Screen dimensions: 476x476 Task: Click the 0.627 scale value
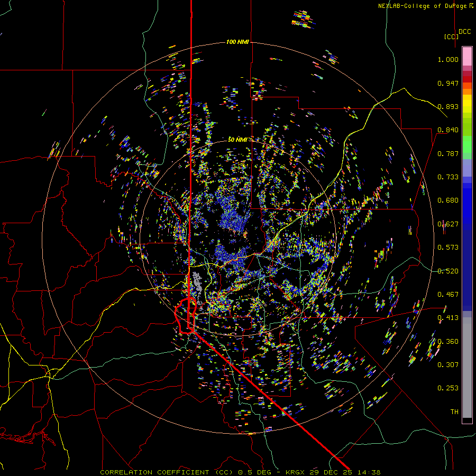448,224
